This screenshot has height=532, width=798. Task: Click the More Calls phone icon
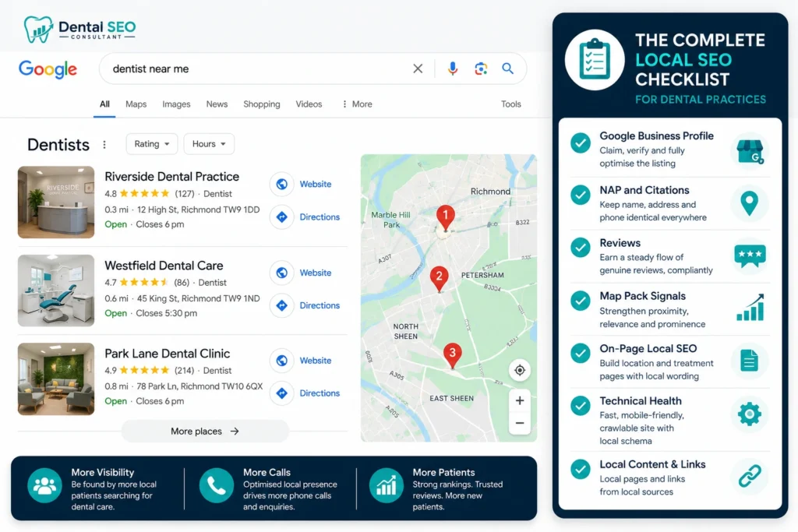(x=217, y=486)
